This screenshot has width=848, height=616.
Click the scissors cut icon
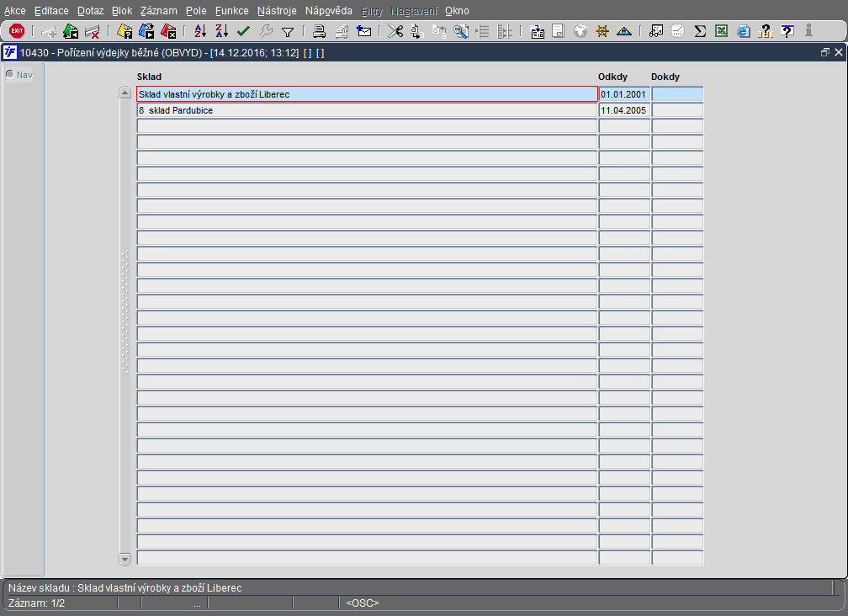point(395,31)
